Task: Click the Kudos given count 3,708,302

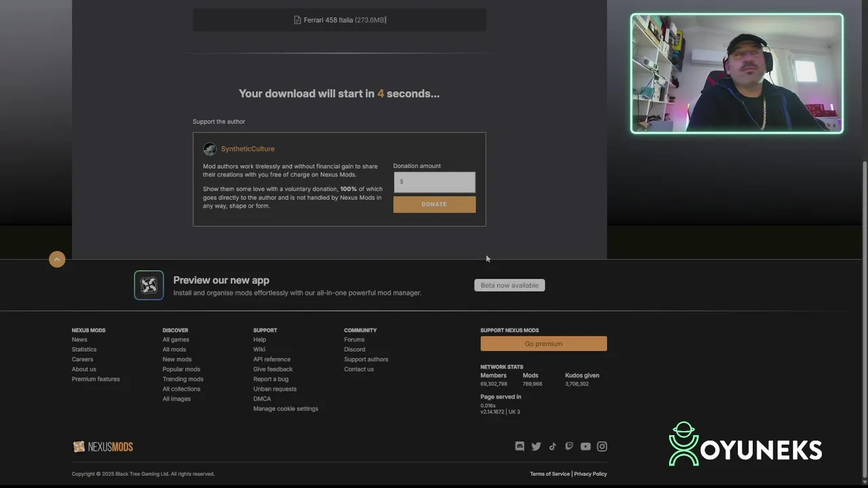Action: point(577,384)
